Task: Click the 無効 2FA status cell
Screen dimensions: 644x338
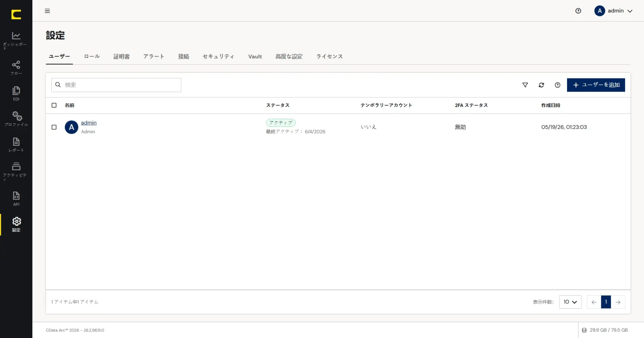Action: coord(460,127)
